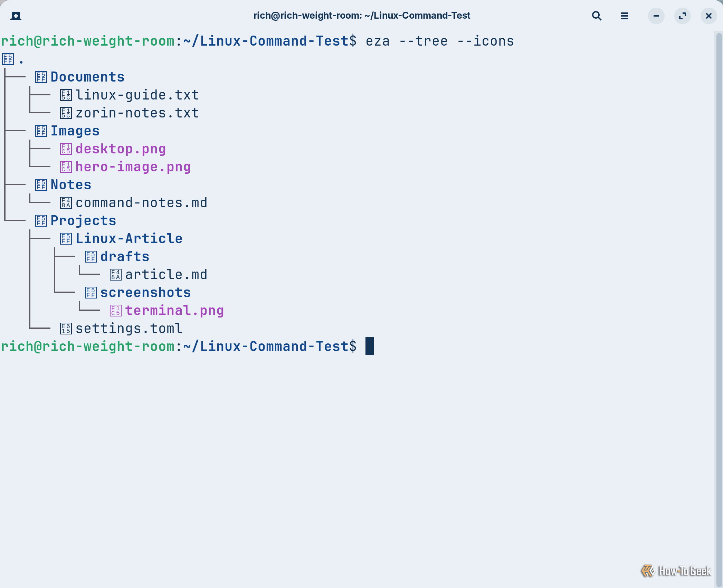Click the folder icon beside Projects
The width and height of the screenshot is (723, 588).
[x=41, y=221]
